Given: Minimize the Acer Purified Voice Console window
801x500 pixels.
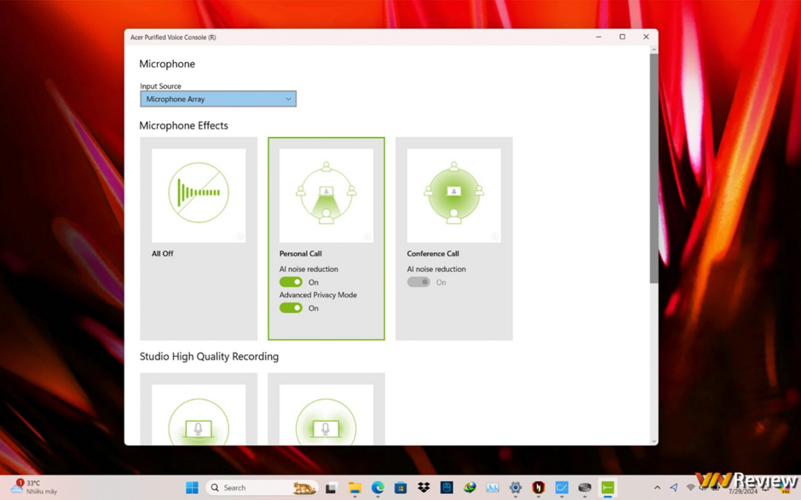Looking at the screenshot, I should point(599,37).
